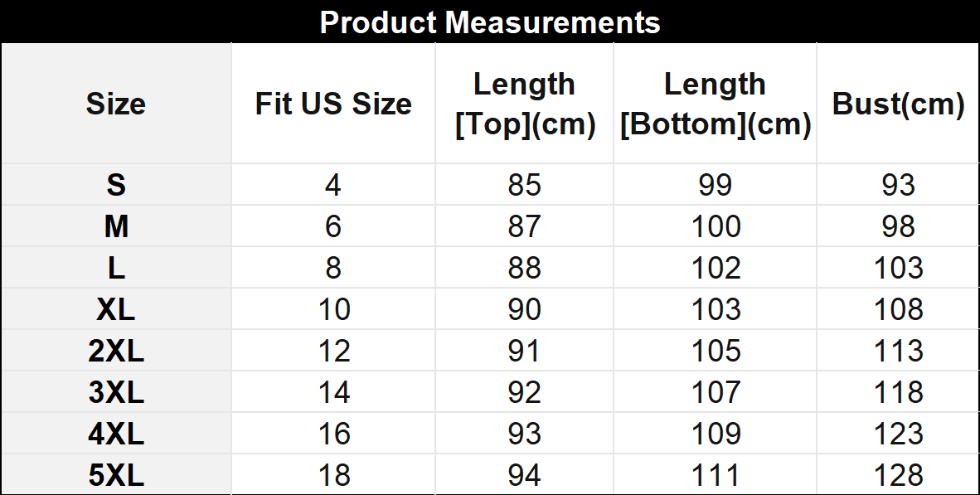Select the Size column header
This screenshot has height=495, width=980.
[115, 104]
